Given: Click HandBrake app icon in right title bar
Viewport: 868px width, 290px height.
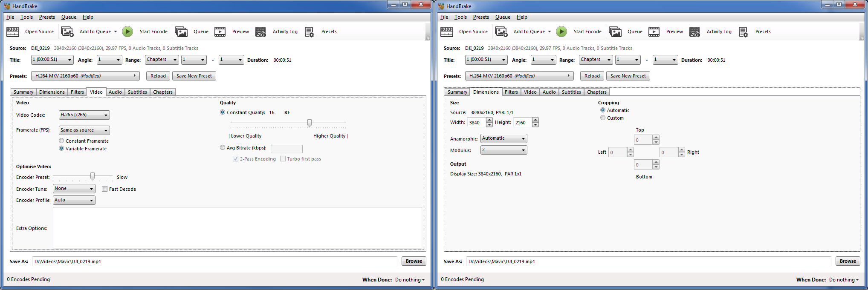Looking at the screenshot, I should click(441, 6).
